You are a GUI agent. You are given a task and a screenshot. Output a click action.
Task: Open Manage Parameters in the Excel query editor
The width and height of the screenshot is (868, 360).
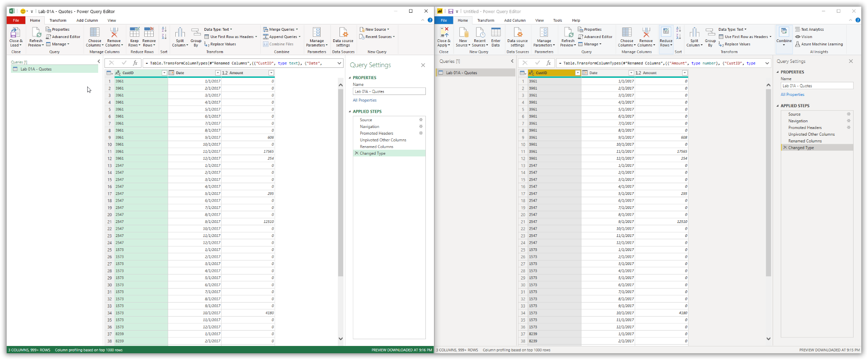[x=316, y=37]
